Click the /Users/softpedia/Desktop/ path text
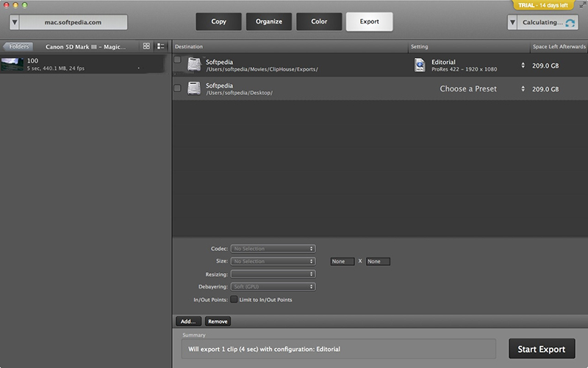The height and width of the screenshot is (368, 588). click(240, 93)
